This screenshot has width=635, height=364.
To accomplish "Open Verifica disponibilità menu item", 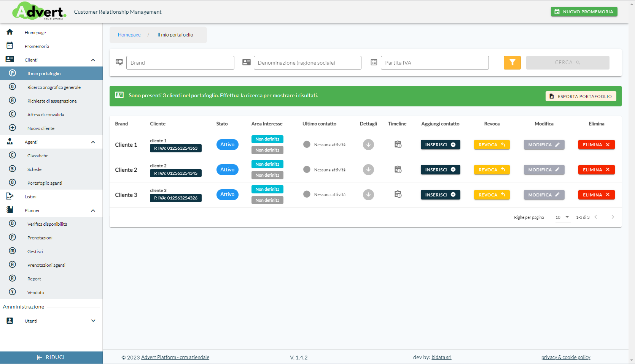I will tap(47, 224).
